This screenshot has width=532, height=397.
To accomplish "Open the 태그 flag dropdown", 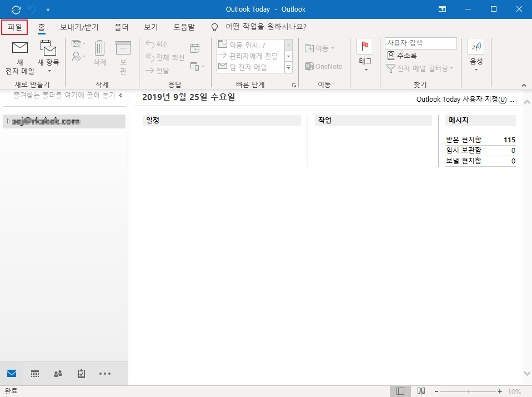I will click(x=365, y=55).
